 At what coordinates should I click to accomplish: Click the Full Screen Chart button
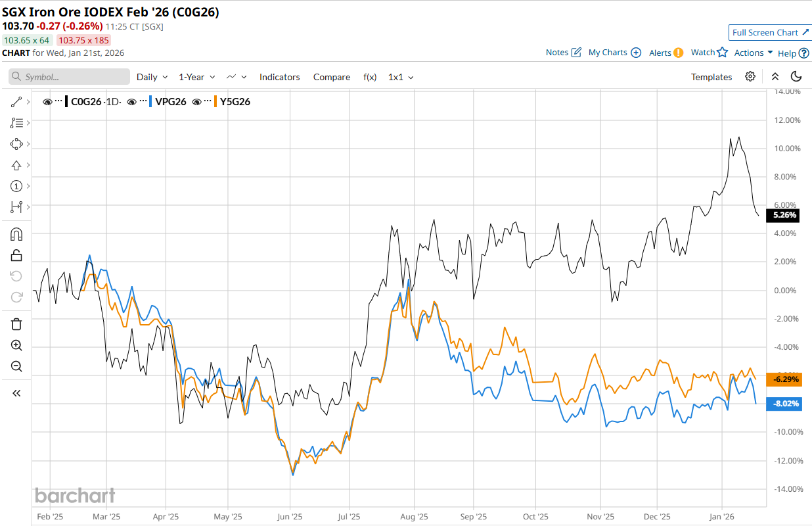click(x=770, y=33)
